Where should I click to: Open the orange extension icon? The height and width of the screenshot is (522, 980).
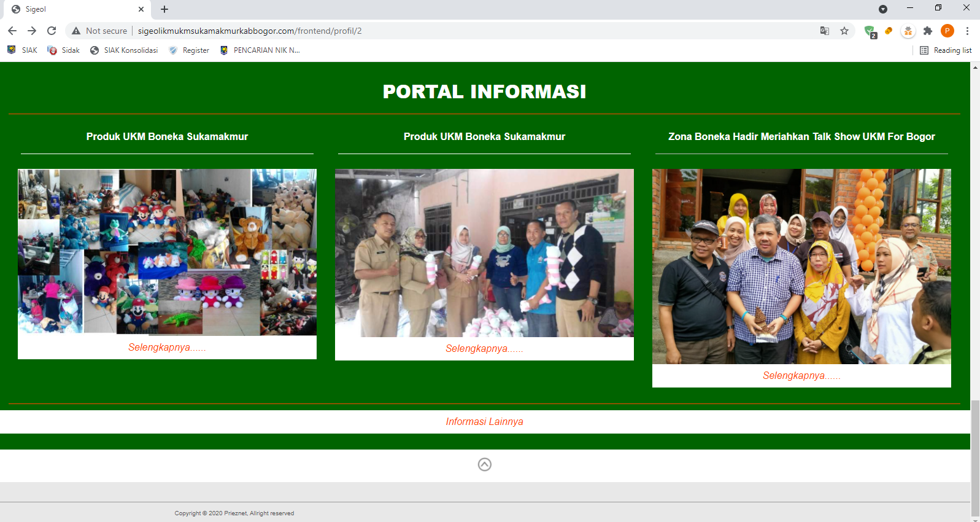889,31
